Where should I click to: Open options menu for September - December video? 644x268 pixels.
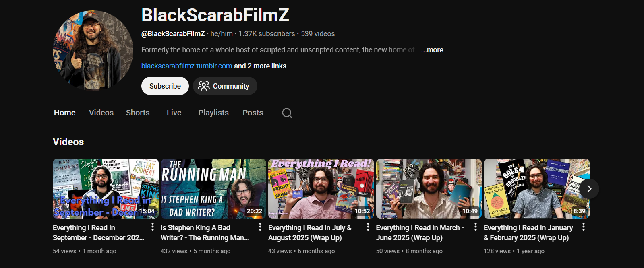(153, 227)
